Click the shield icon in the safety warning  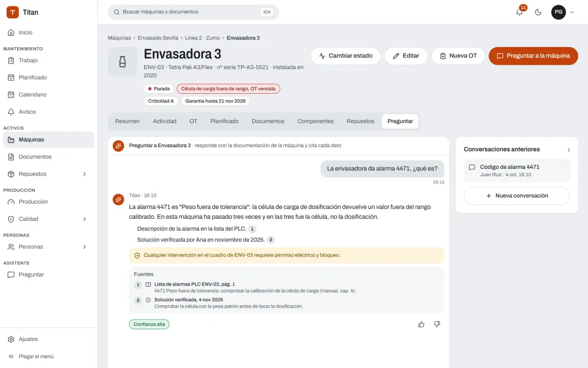137,255
